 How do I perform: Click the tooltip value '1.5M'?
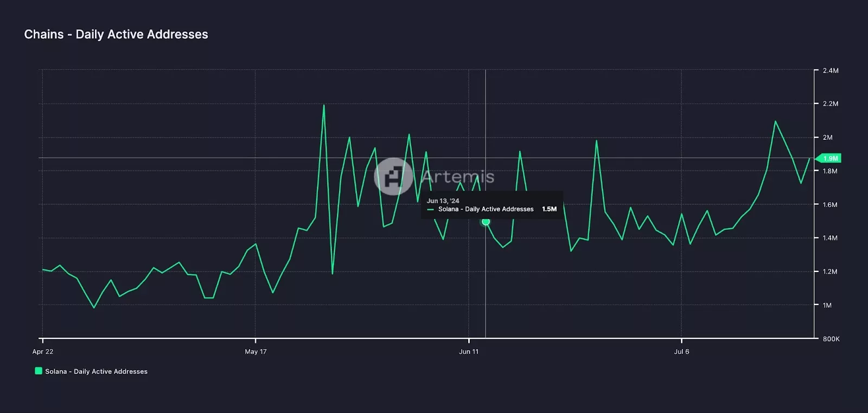click(x=549, y=209)
